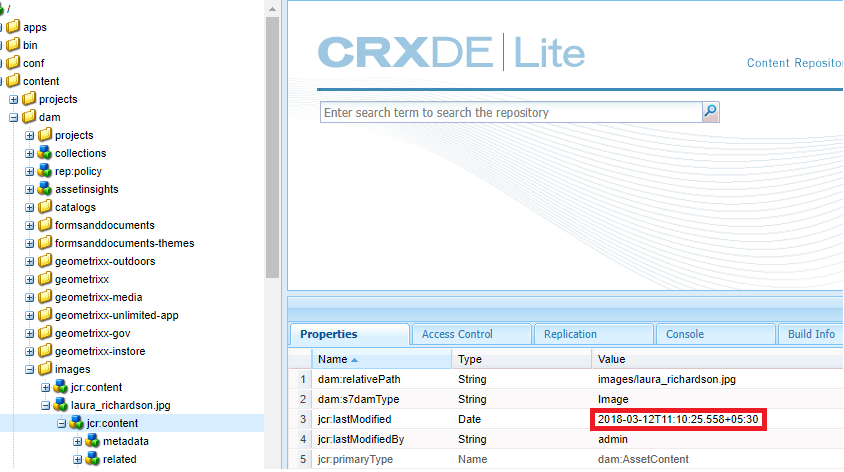
Task: Sort by the Type column header
Action: pyautogui.click(x=522, y=359)
